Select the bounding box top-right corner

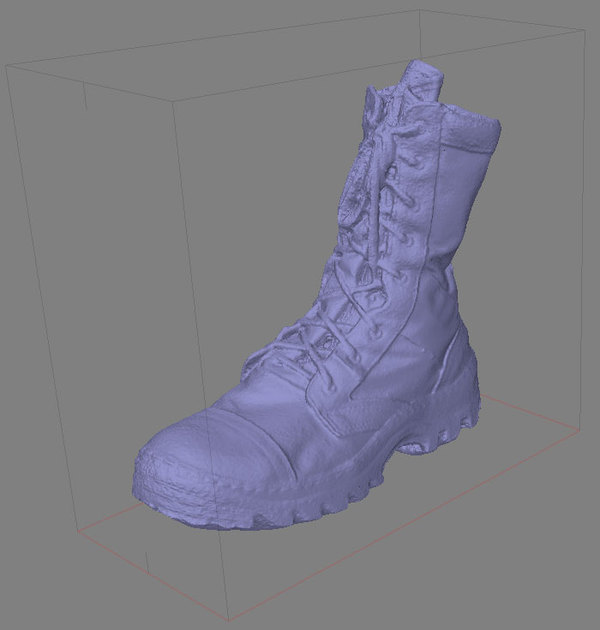[583, 29]
